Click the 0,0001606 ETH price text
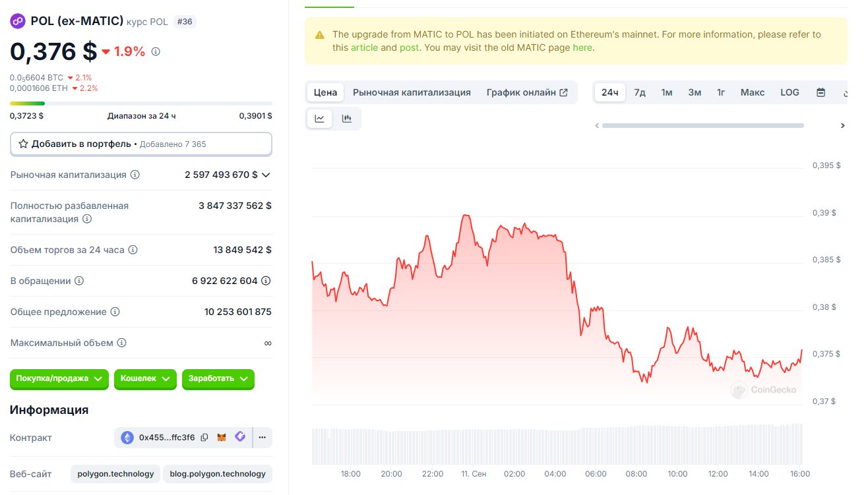This screenshot has width=868, height=495. [39, 88]
